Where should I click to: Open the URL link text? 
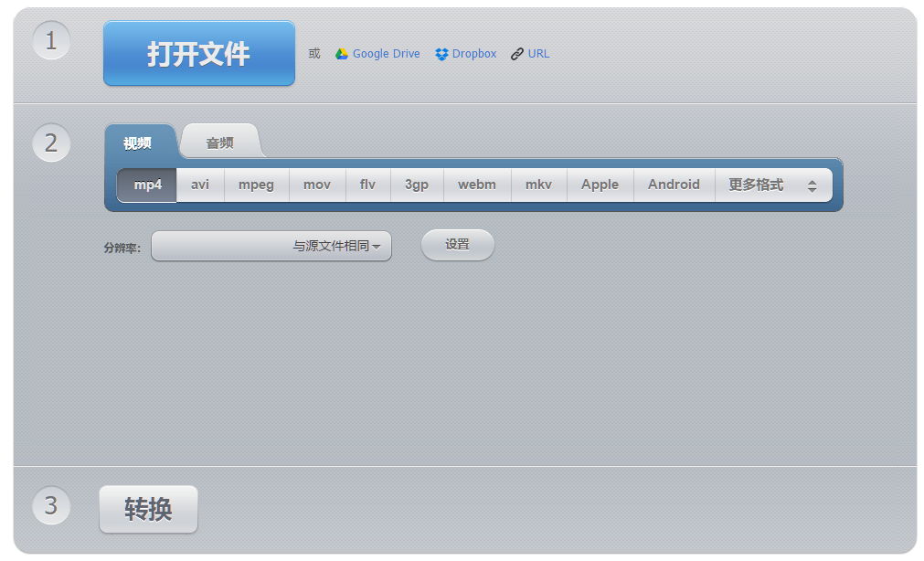pyautogui.click(x=538, y=54)
